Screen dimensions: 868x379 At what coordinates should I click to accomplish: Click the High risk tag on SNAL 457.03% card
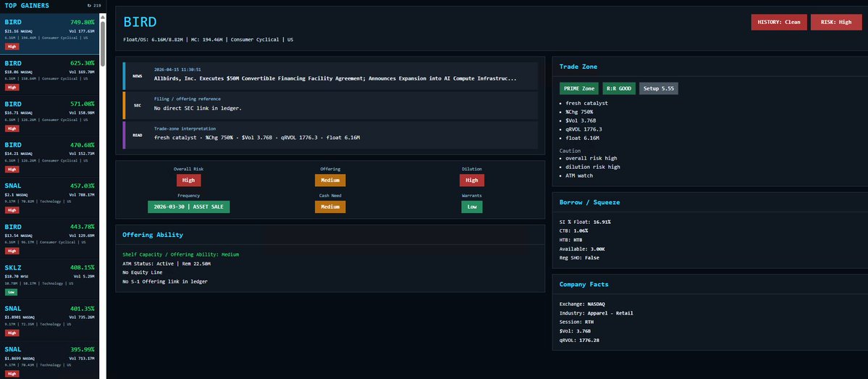(x=12, y=210)
